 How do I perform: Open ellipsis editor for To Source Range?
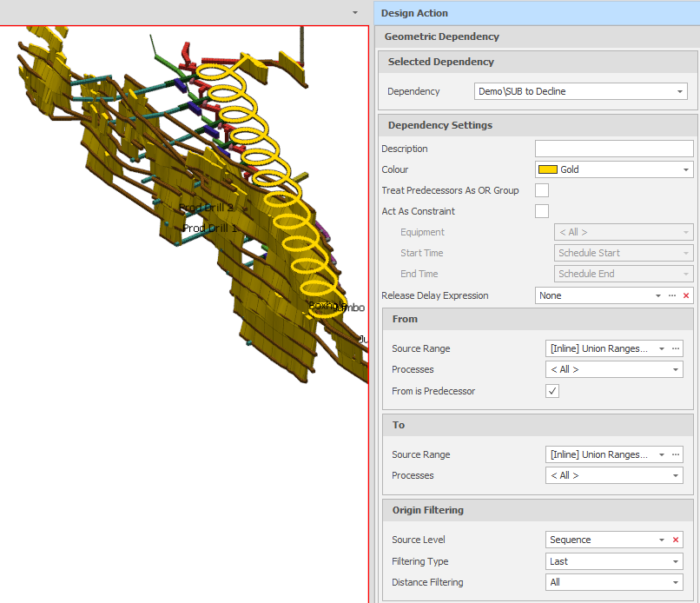pyautogui.click(x=676, y=454)
